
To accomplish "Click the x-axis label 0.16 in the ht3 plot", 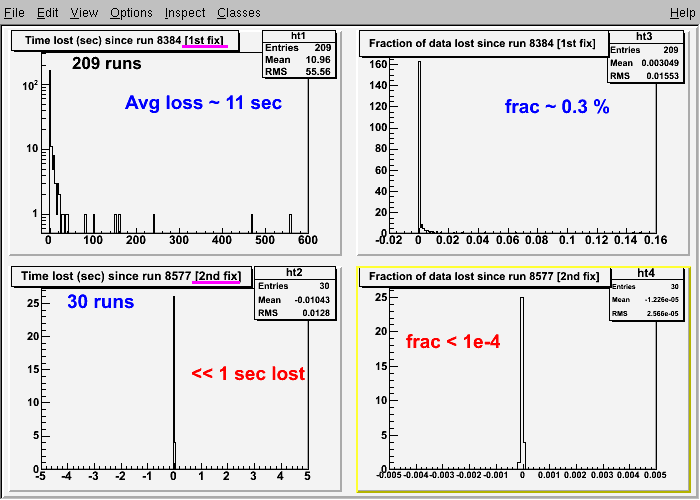I will pyautogui.click(x=656, y=240).
